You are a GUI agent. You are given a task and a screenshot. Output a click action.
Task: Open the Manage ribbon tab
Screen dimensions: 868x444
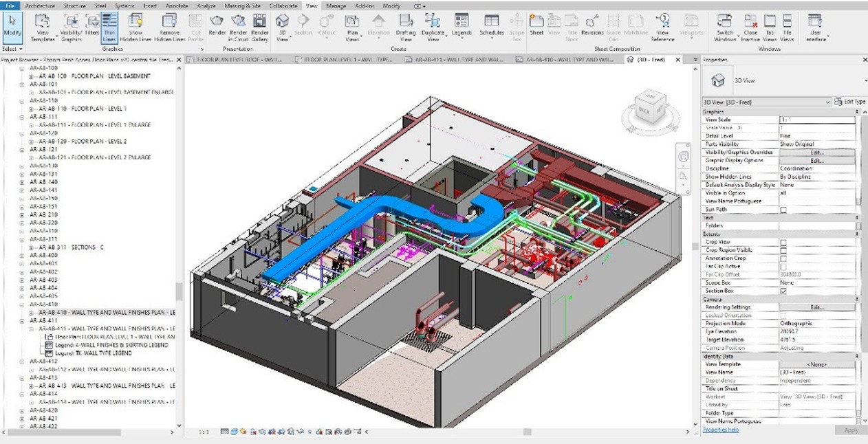pyautogui.click(x=336, y=5)
